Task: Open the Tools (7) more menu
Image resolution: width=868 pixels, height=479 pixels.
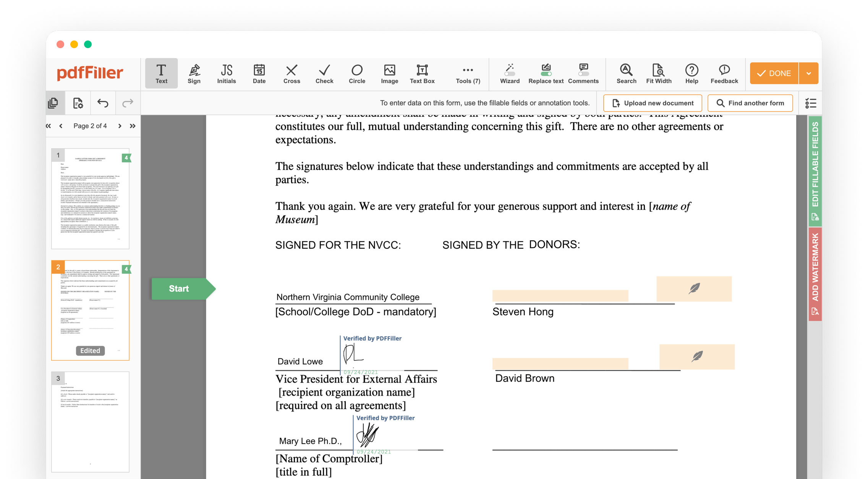Action: click(468, 73)
